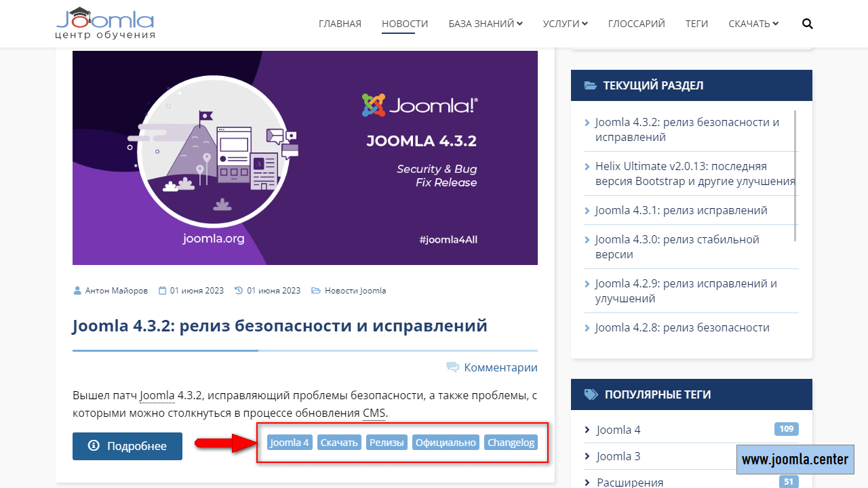Expand the БАЗА ЗНАНИЙ dropdown menu
Screen dimensions: 868x488
pos(485,23)
